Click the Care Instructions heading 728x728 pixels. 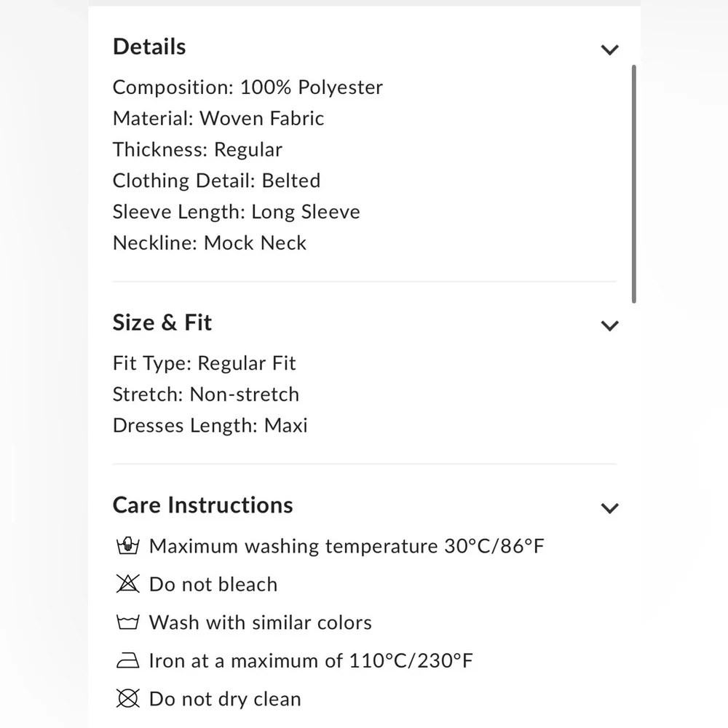coord(203,505)
